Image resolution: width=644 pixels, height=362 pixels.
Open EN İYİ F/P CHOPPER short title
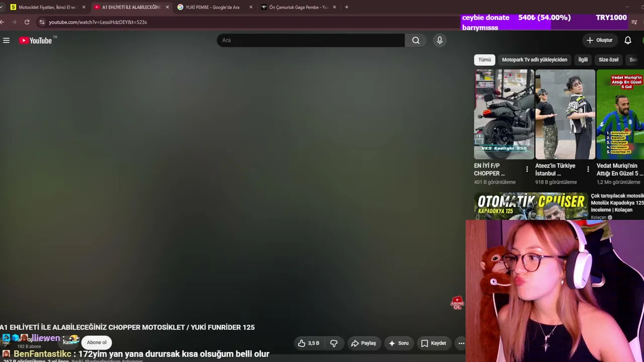[489, 169]
